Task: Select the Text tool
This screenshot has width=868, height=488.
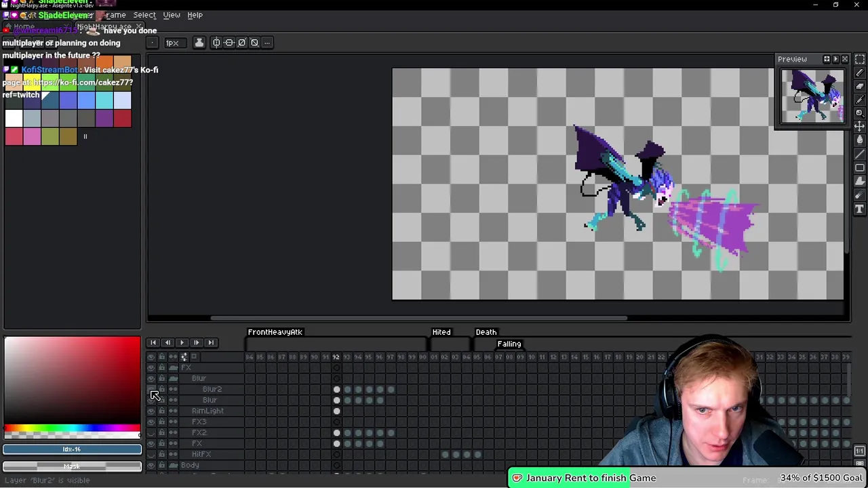Action: (859, 209)
